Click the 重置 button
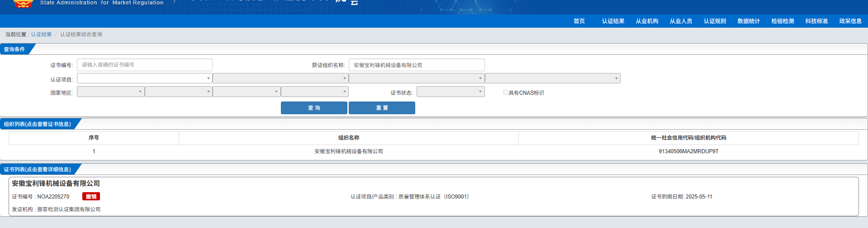 tap(382, 108)
